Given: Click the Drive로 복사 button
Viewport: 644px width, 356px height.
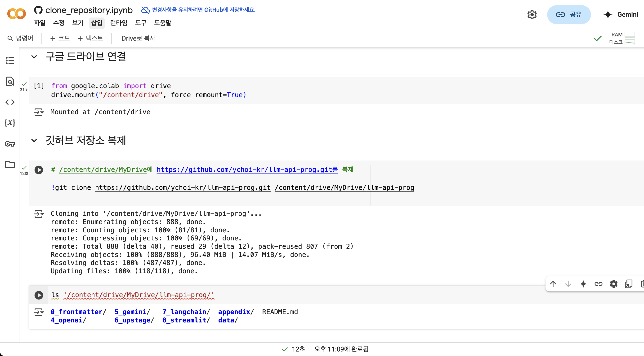Looking at the screenshot, I should pyautogui.click(x=138, y=39).
